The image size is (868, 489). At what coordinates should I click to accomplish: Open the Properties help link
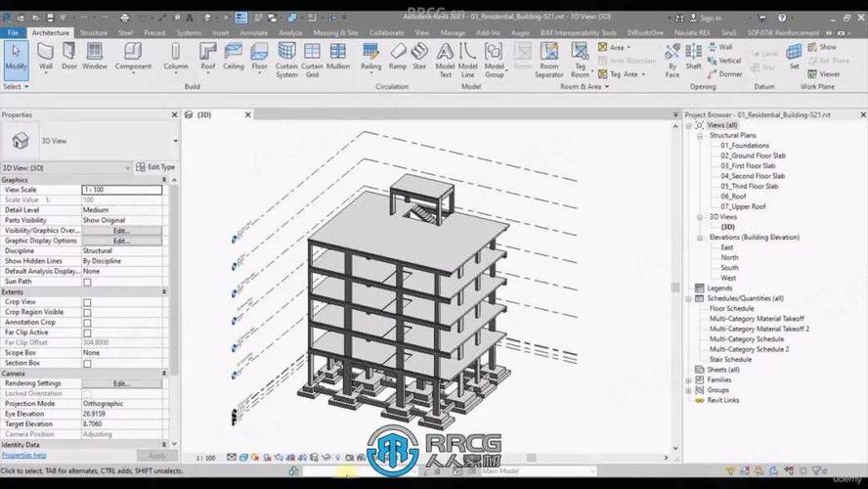coord(23,455)
